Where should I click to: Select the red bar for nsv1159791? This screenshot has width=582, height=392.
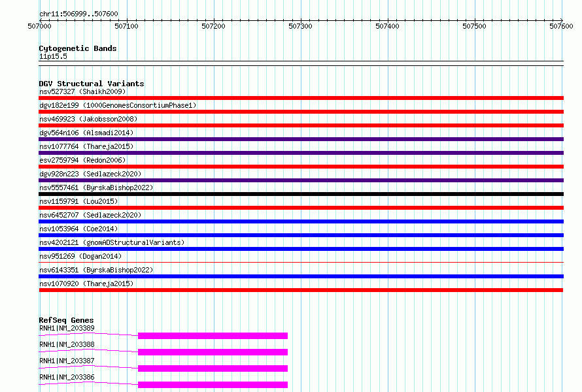coord(301,208)
